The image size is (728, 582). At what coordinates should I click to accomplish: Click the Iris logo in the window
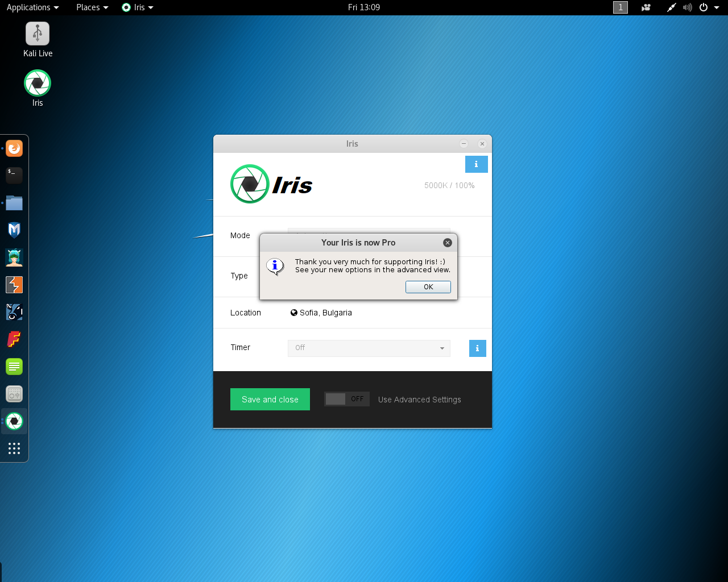tap(272, 184)
